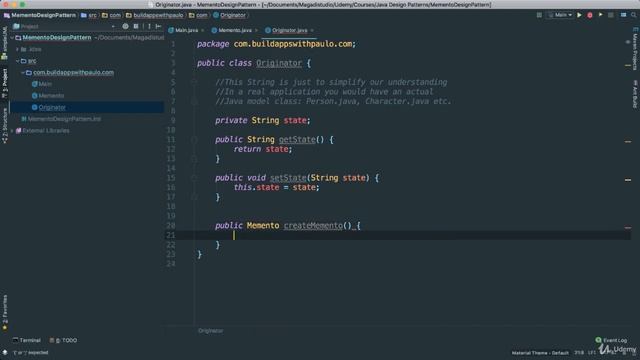Run the Main configuration with green play
The height and width of the screenshot is (360, 640).
(x=579, y=15)
